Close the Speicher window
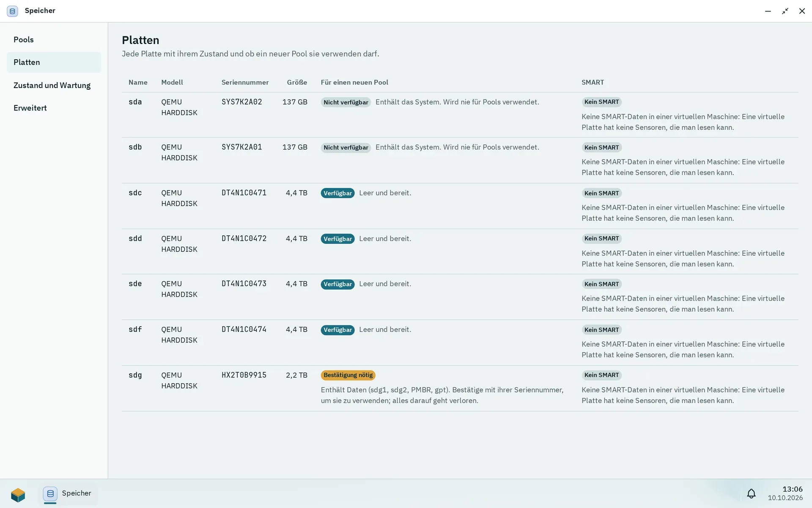The image size is (812, 508). (x=802, y=11)
